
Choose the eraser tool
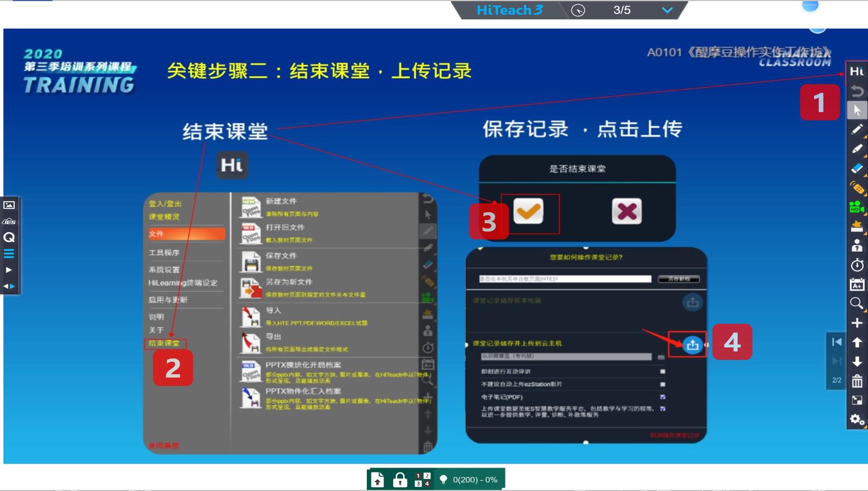tap(857, 168)
